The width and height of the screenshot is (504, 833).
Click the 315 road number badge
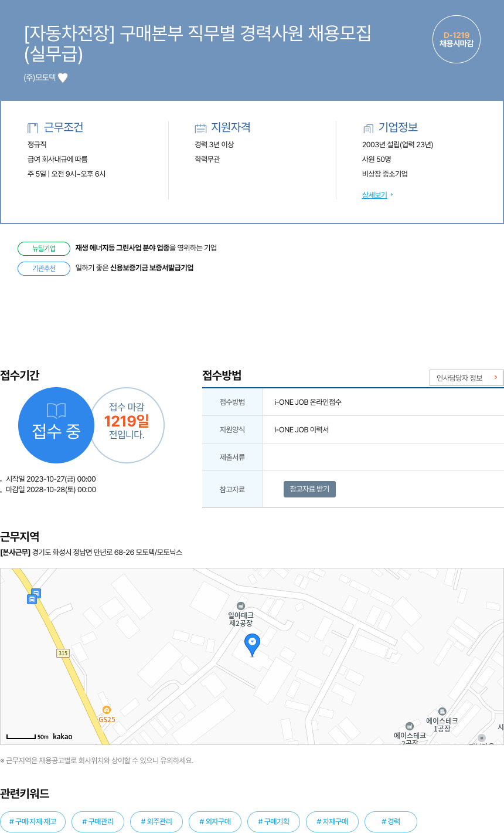(63, 653)
